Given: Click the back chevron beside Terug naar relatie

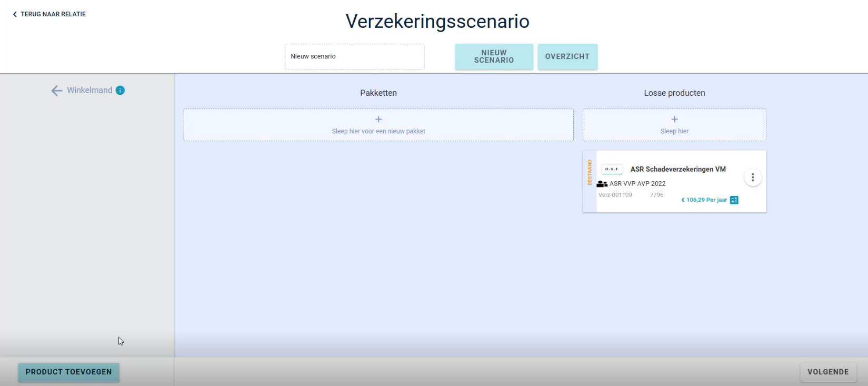Looking at the screenshot, I should [15, 14].
